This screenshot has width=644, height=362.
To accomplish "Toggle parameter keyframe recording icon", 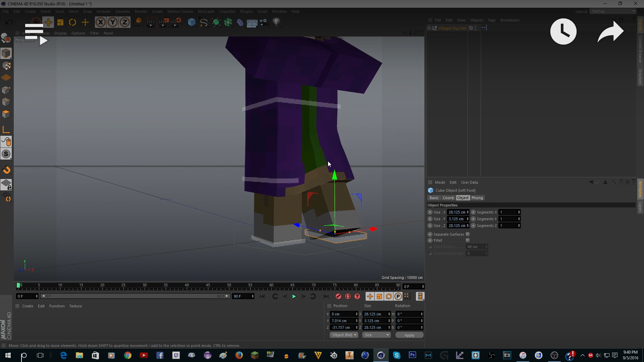I will tap(398, 296).
